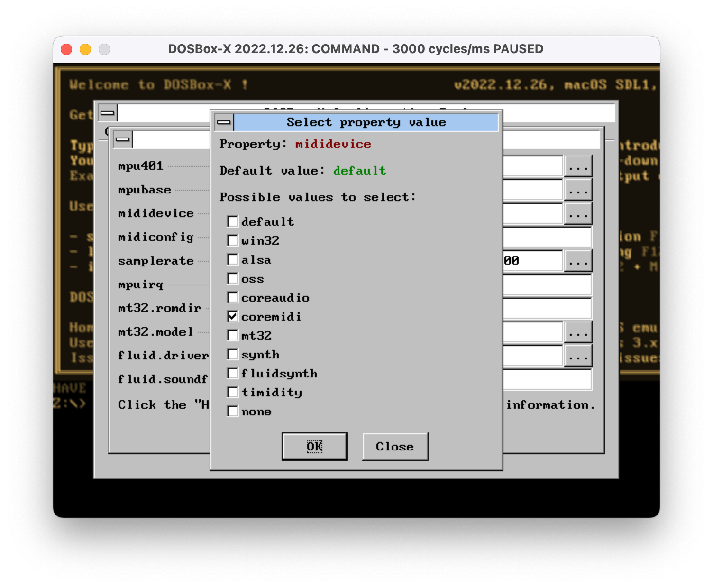Click the mpuirq label
This screenshot has height=588, width=713.
pyautogui.click(x=141, y=285)
